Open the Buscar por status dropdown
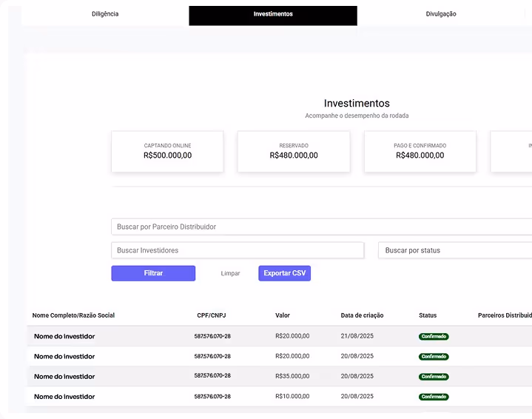Image resolution: width=532 pixels, height=419 pixels. 455,250
